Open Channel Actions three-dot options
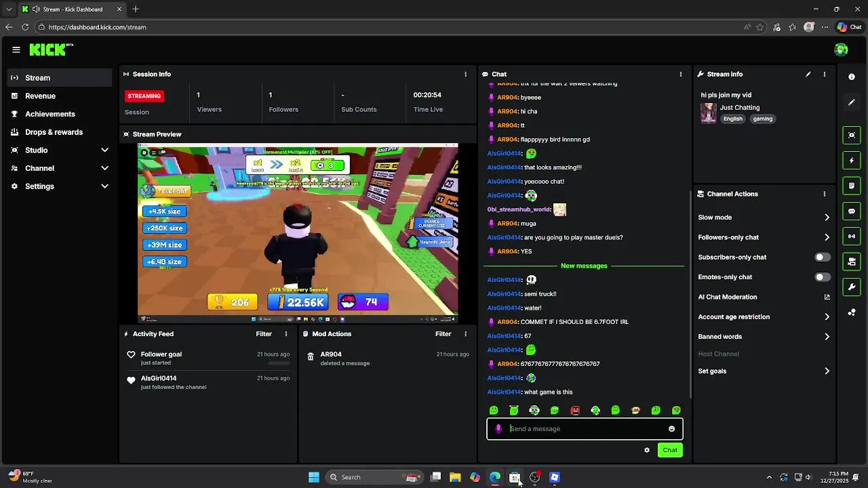This screenshot has height=488, width=868. (824, 194)
